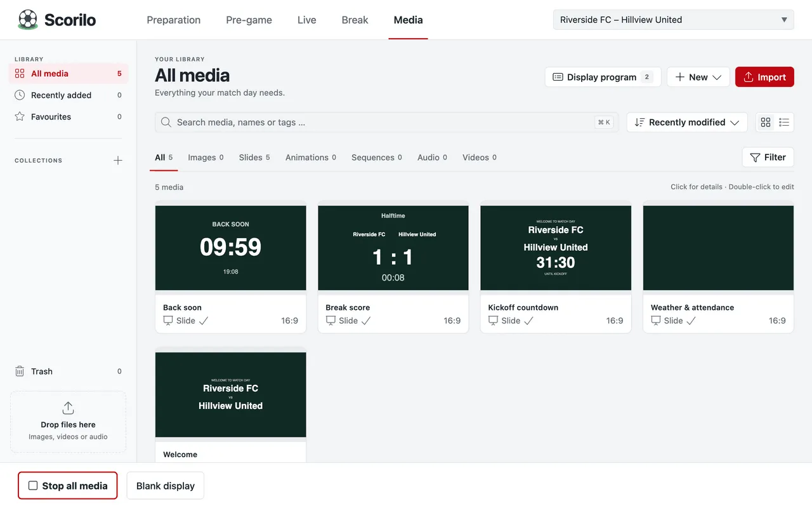Select the Break tab
Viewport: 812px width, 508px height.
[x=355, y=20]
